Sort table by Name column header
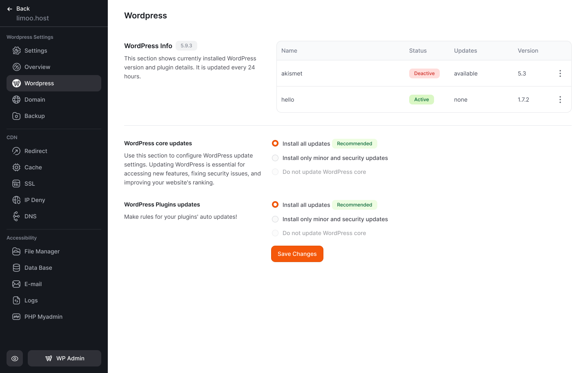 click(289, 51)
